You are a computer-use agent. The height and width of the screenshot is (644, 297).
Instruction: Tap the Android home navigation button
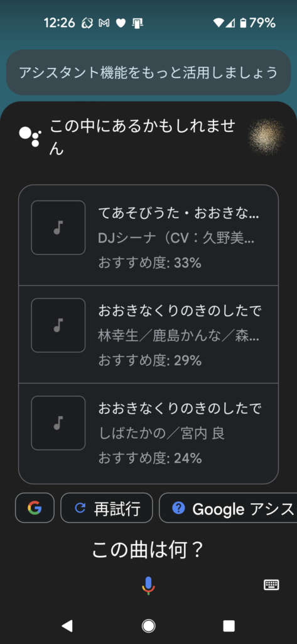tap(148, 626)
